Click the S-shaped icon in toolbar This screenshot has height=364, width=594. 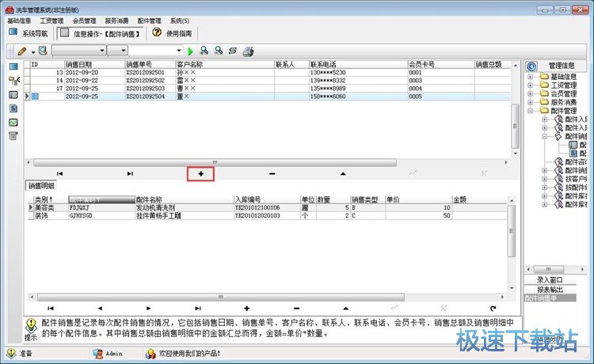click(x=233, y=51)
